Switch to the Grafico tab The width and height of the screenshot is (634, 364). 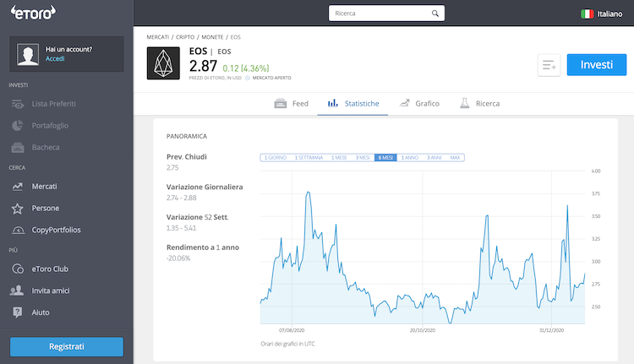pos(419,104)
